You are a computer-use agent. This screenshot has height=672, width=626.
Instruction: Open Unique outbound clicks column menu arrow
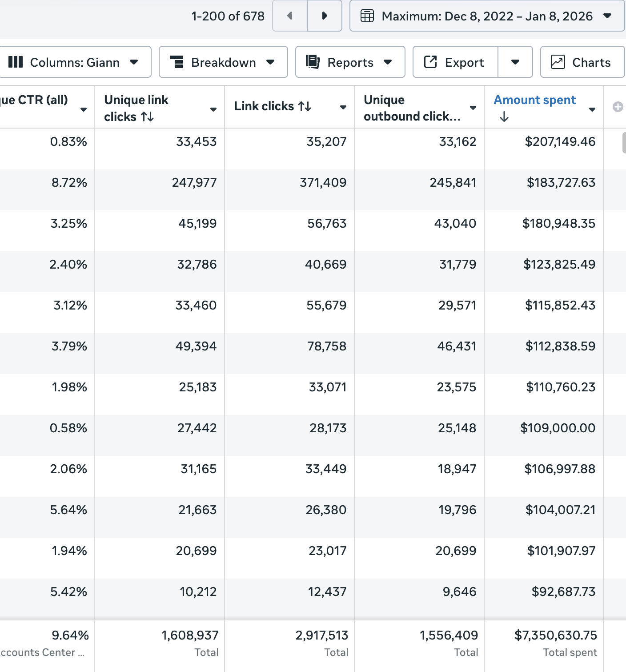point(473,108)
